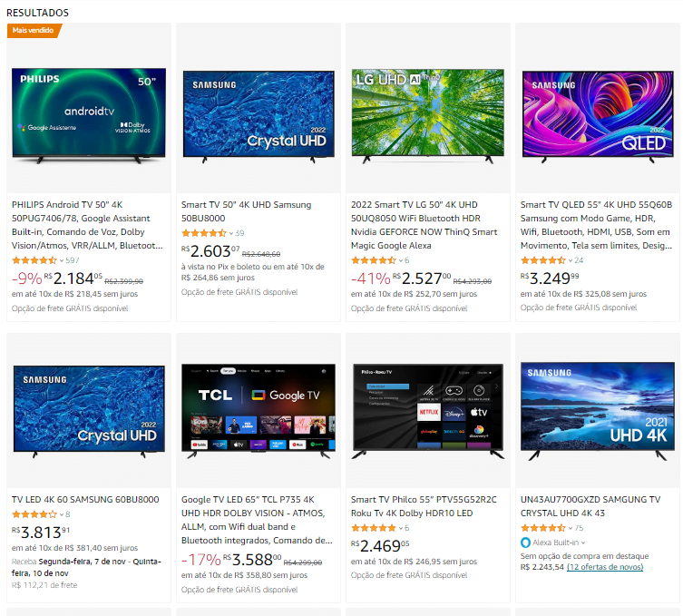The width and height of the screenshot is (683, 616).
Task: Click the five-star rating of Philco TV
Action: [x=374, y=528]
